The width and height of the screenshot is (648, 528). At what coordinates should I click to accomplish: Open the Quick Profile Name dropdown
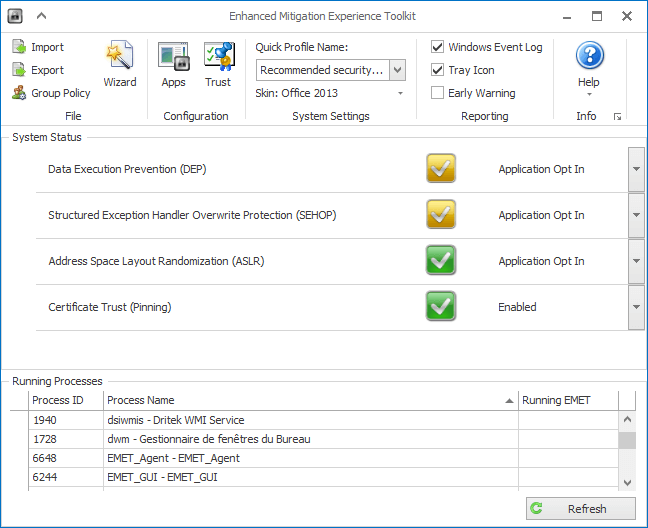tap(397, 70)
